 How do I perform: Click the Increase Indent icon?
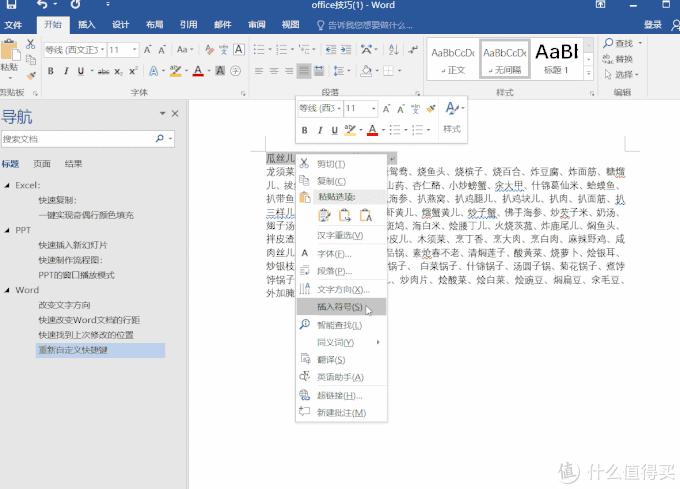[x=346, y=50]
